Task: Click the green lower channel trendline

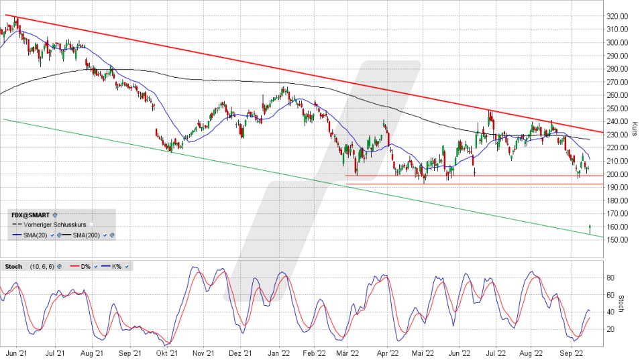Action: point(303,178)
